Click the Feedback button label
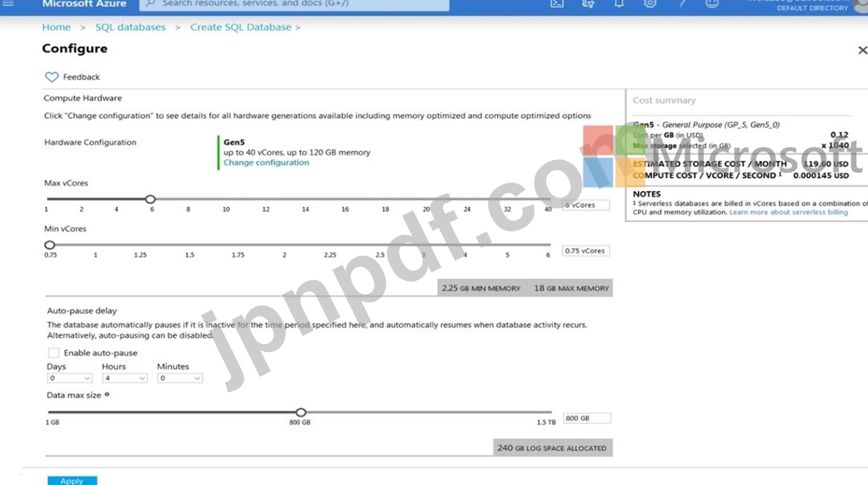The width and height of the screenshot is (868, 485). click(81, 77)
